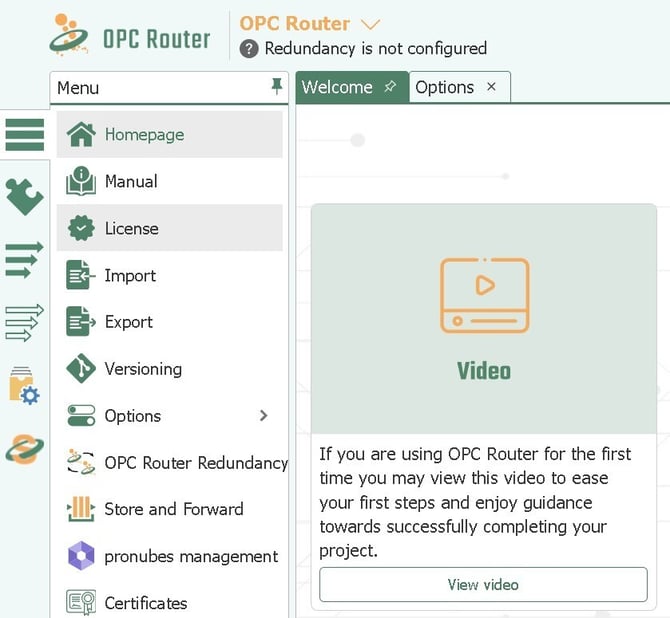Click the Redundancy is not configured status
The height and width of the screenshot is (618, 670).
coord(376,49)
